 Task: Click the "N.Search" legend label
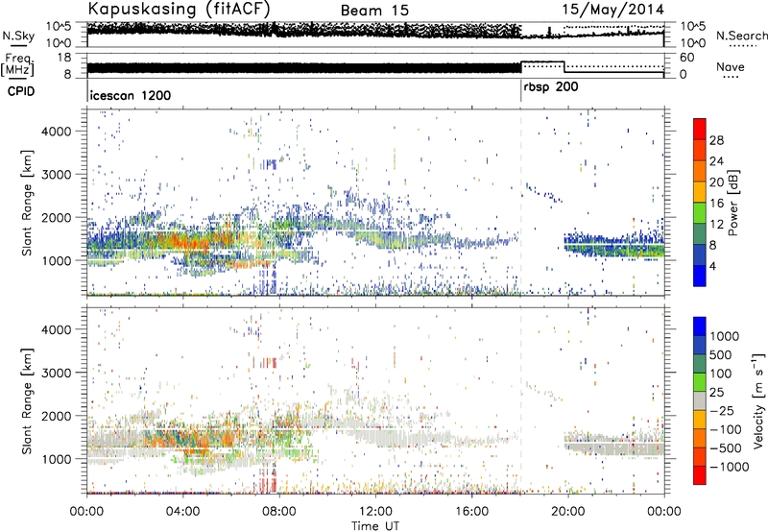[x=742, y=36]
